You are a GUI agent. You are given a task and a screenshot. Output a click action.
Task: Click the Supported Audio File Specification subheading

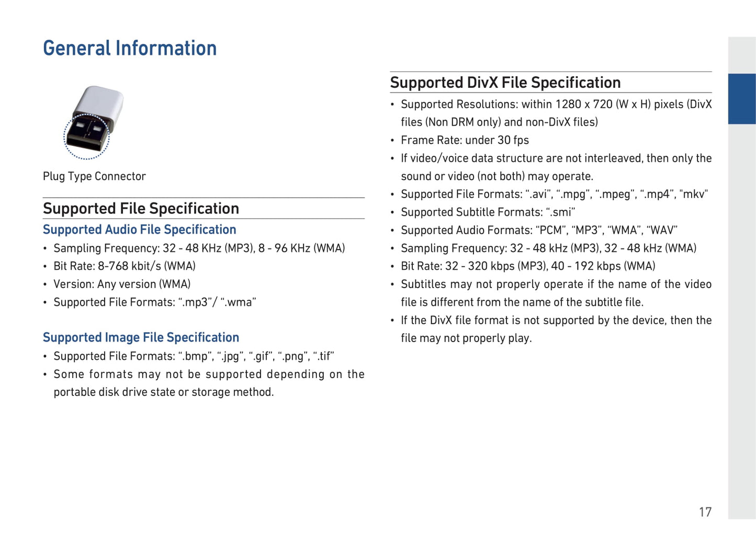[x=139, y=230]
